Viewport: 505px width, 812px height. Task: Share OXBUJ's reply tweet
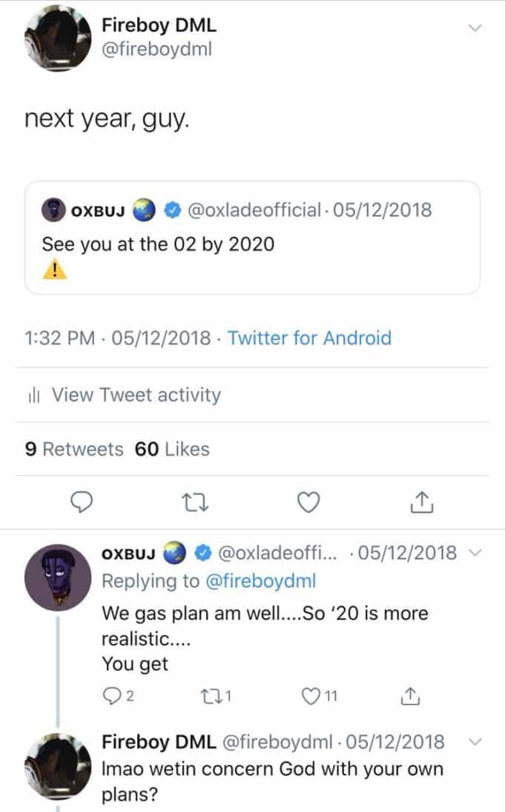click(x=409, y=696)
